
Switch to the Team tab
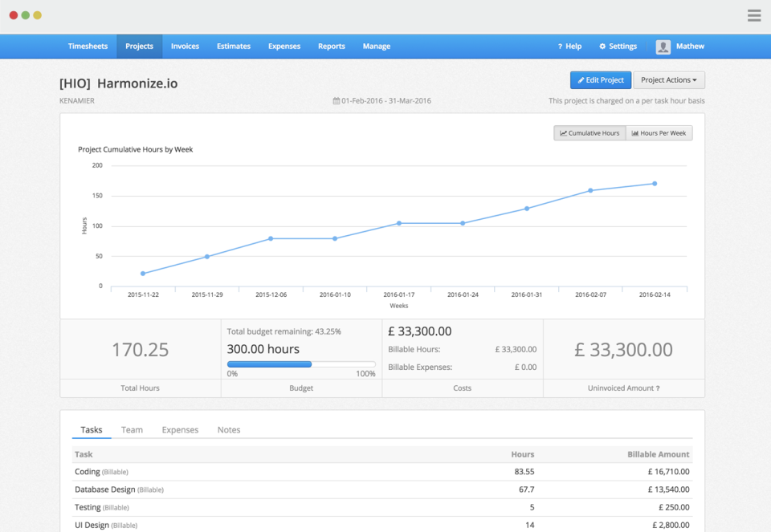click(132, 429)
